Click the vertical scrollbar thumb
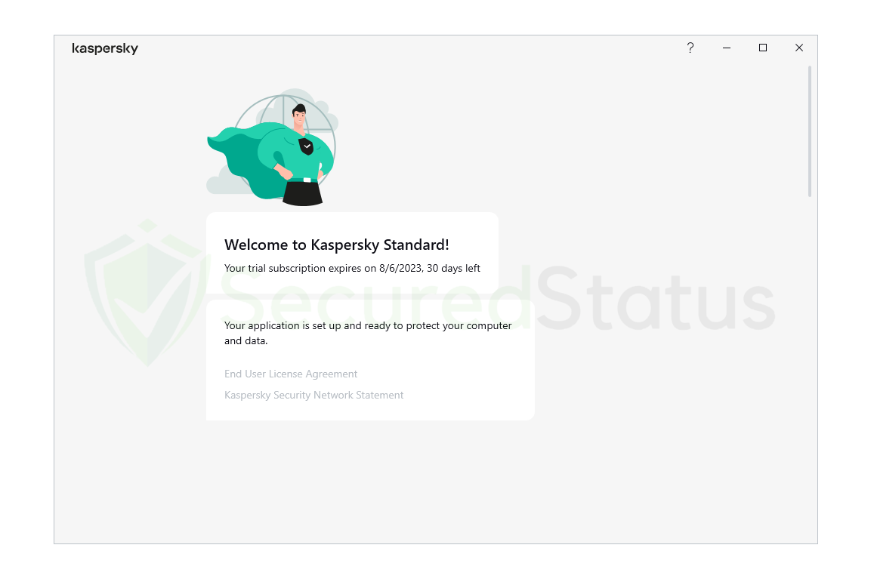 pyautogui.click(x=809, y=131)
